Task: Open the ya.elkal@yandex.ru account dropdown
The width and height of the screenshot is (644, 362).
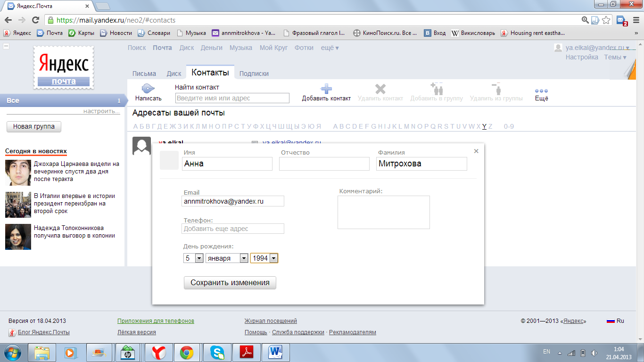Action: pos(597,48)
